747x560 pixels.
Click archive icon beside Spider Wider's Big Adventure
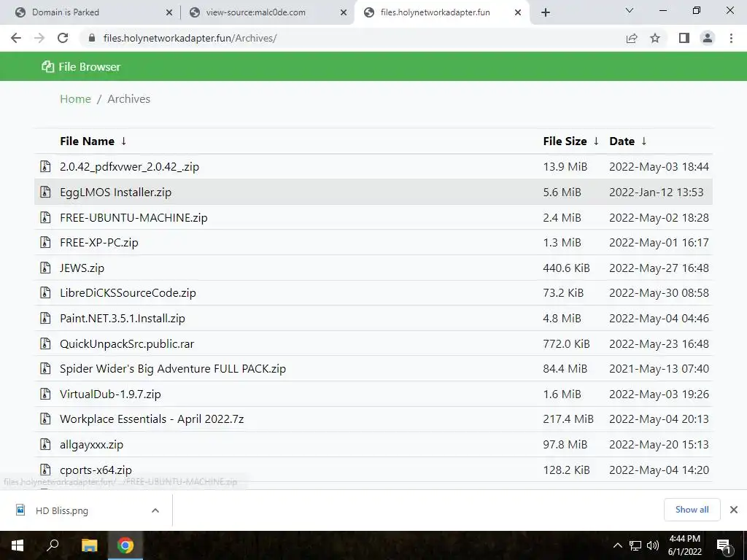45,368
